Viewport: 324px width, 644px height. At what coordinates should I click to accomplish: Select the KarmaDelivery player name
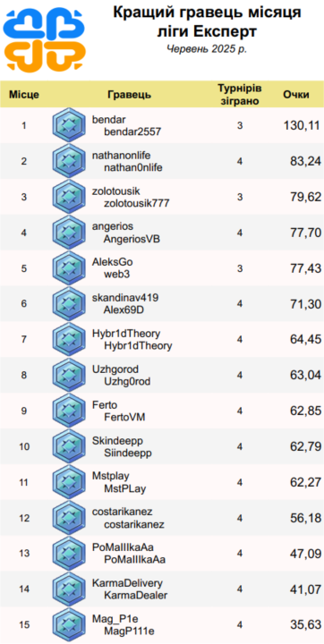(x=127, y=583)
